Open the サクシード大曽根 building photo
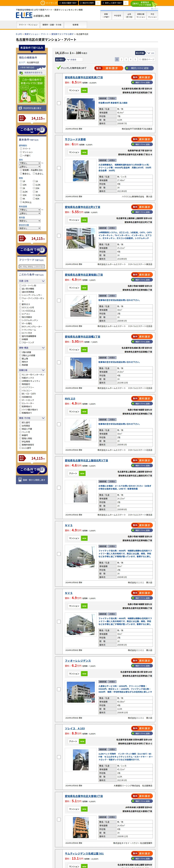Image resolution: width=174 pixels, height=868 pixels. coord(81,171)
